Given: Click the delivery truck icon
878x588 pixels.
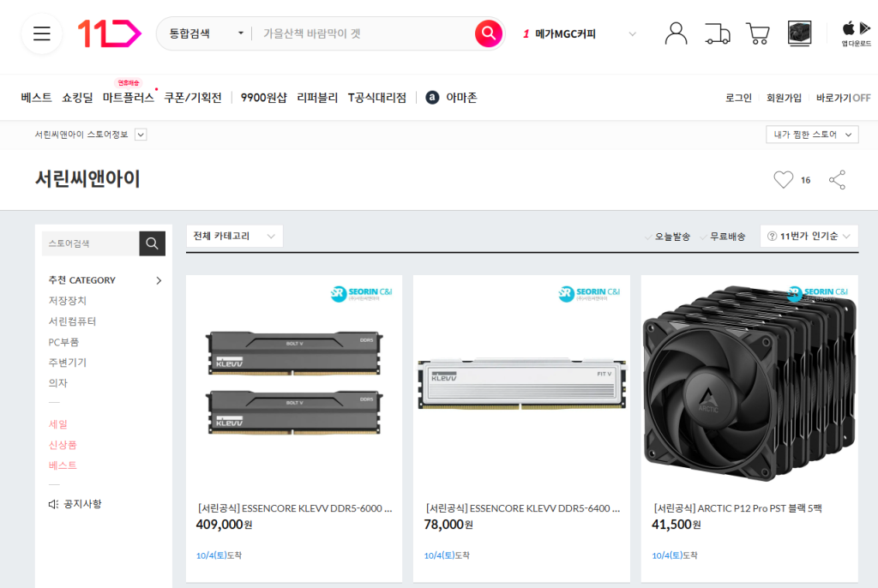Looking at the screenshot, I should (717, 34).
